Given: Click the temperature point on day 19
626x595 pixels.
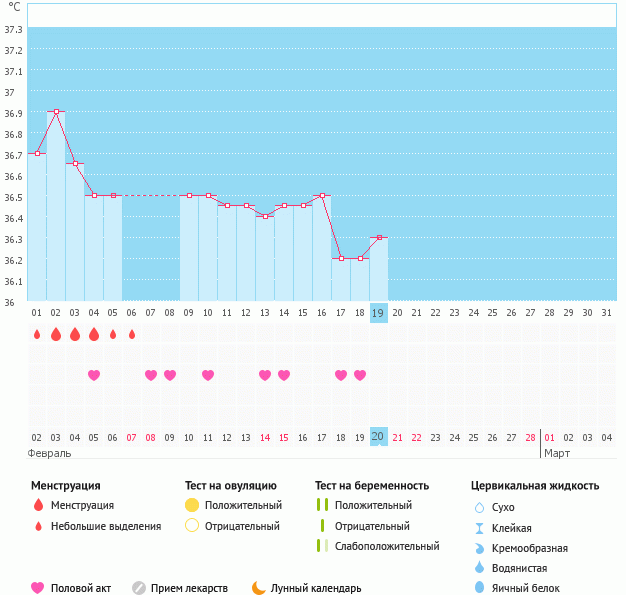Looking at the screenshot, I should 378,238.
